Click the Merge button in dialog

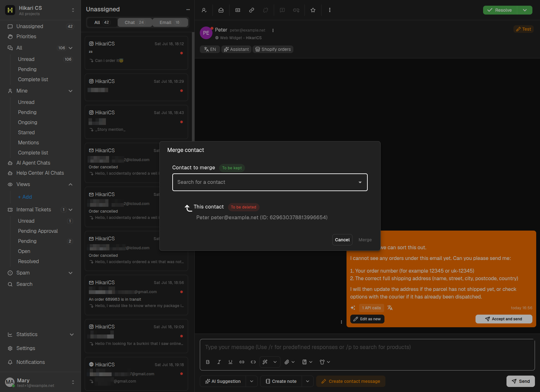pyautogui.click(x=365, y=240)
